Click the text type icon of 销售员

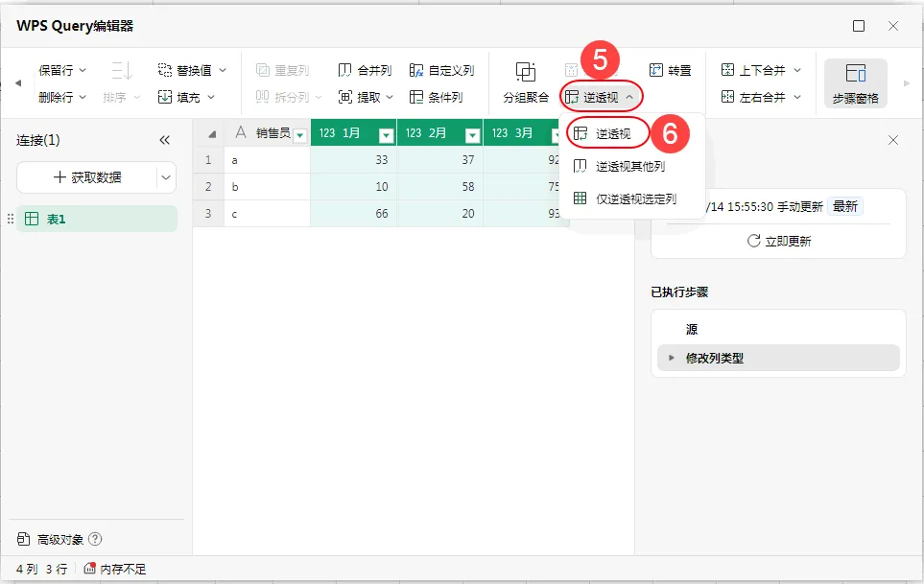pos(241,132)
